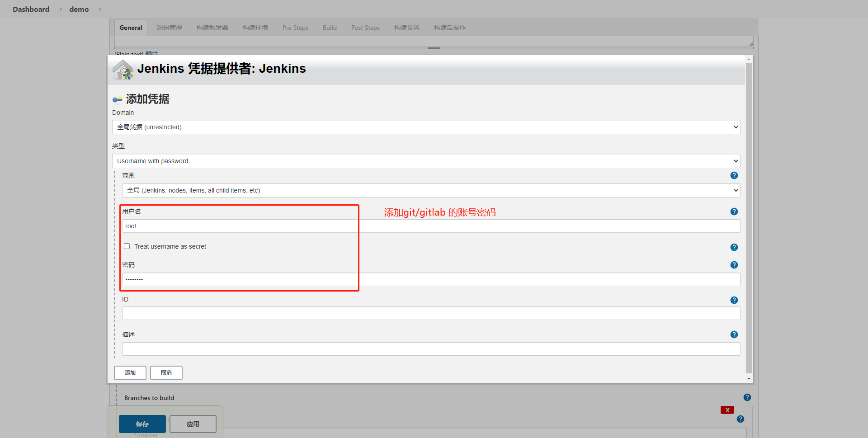
Task: Enable Treat username as secret checkbox
Action: [x=127, y=246]
